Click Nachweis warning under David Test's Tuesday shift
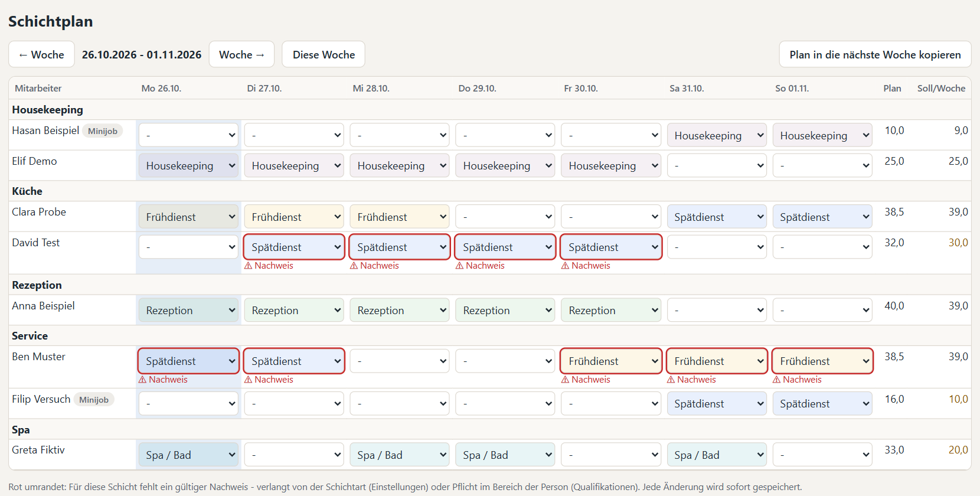 tap(269, 266)
